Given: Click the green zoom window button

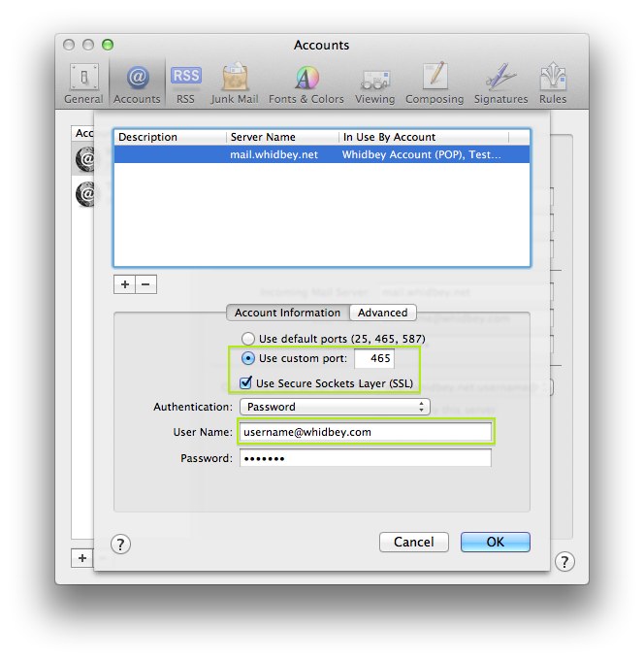Looking at the screenshot, I should tap(108, 45).
